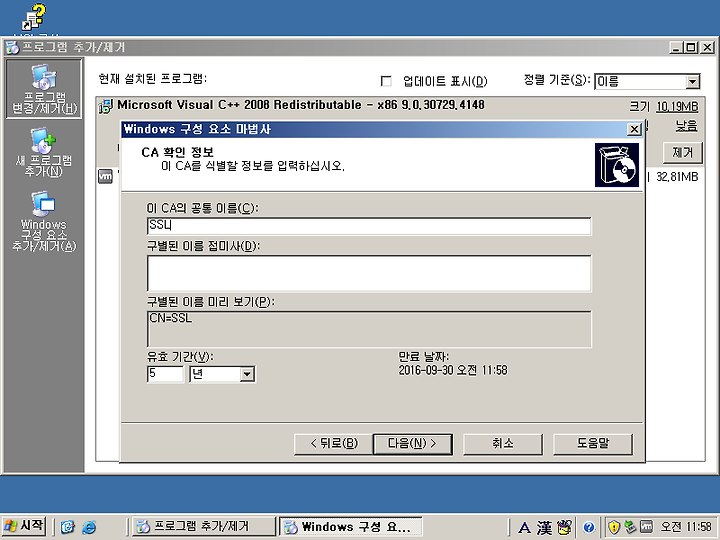Screen dimensions: 720x540
Task: Click the Visual C++ 2008 program icon
Action: 106,106
